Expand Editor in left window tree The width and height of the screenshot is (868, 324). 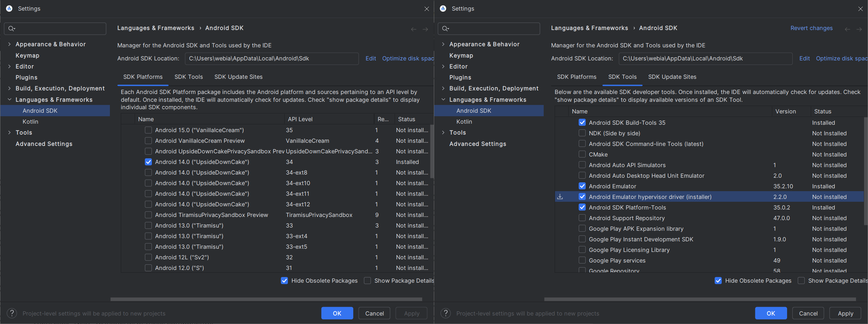(9, 66)
